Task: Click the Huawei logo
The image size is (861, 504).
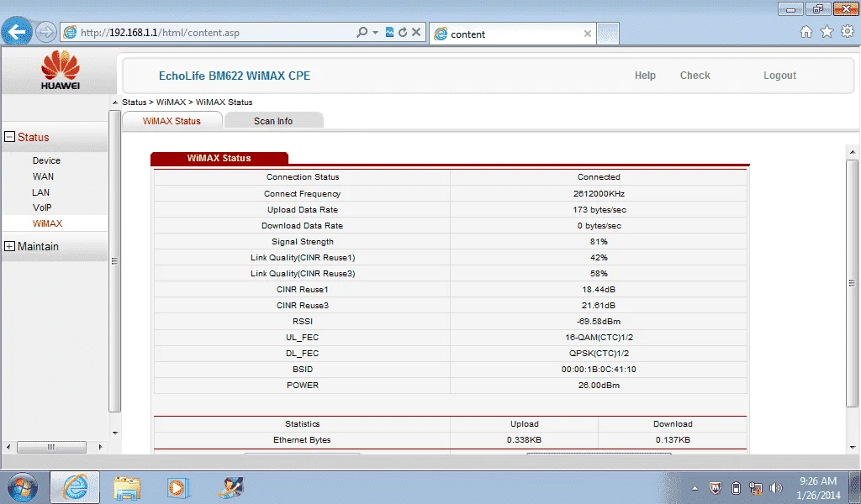Action: [60, 70]
